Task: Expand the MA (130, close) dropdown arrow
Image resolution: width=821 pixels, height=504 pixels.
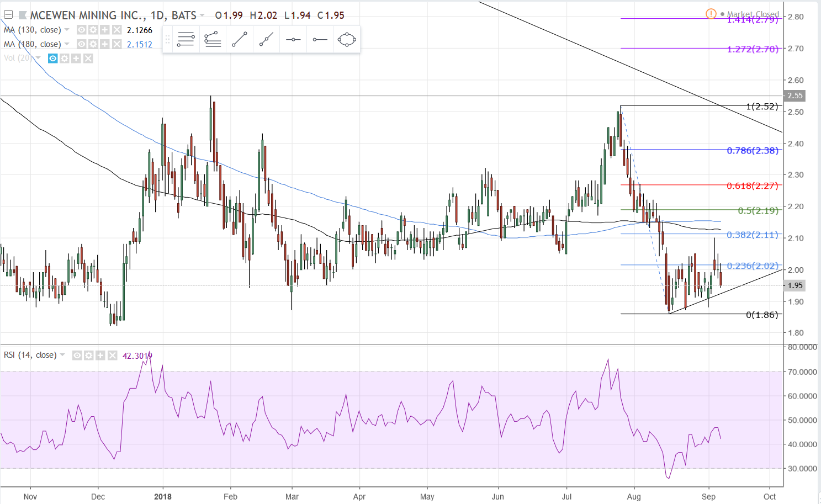Action: [67, 30]
